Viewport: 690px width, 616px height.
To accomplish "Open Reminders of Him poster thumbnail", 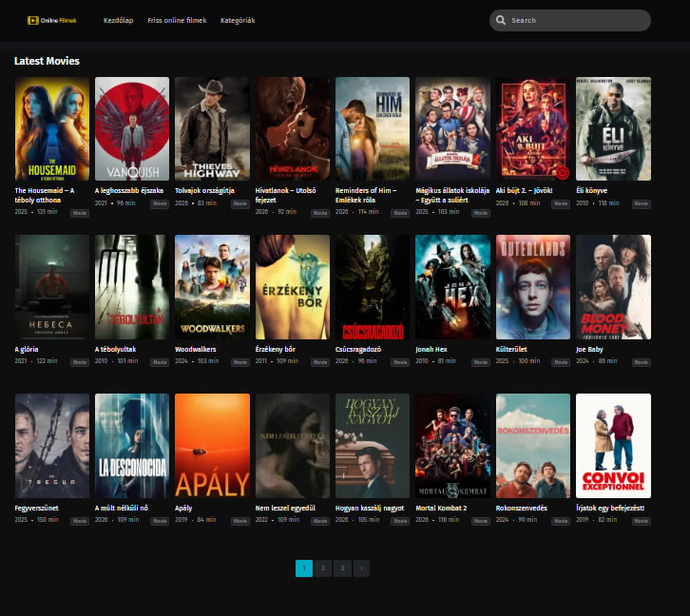I will click(373, 129).
